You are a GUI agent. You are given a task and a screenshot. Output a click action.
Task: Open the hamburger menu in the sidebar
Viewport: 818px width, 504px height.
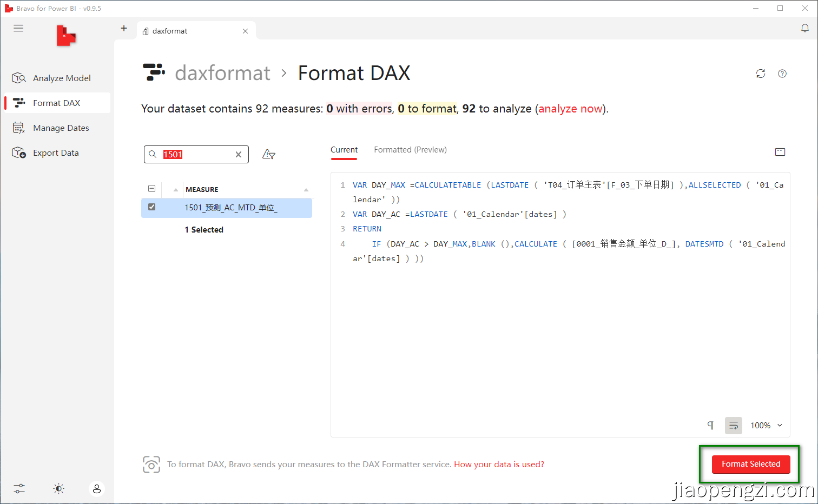pos(18,28)
